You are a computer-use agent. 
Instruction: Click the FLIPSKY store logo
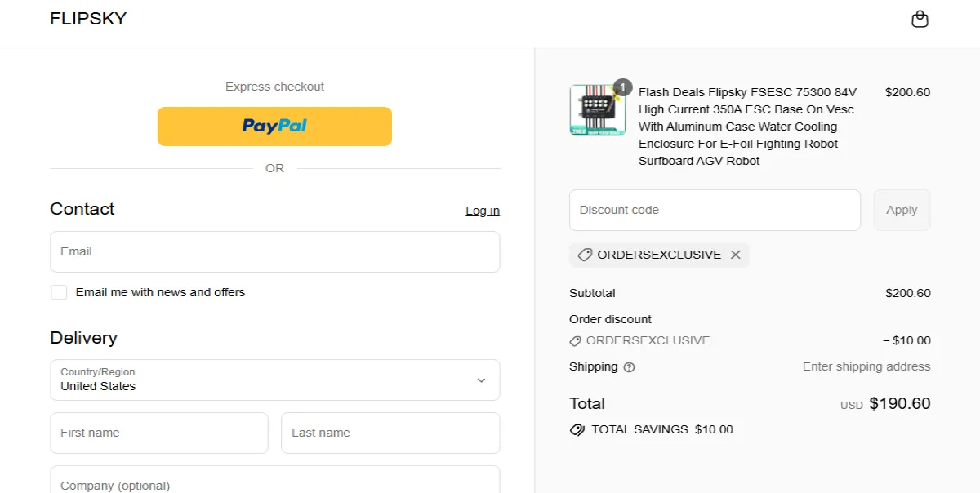[x=88, y=18]
